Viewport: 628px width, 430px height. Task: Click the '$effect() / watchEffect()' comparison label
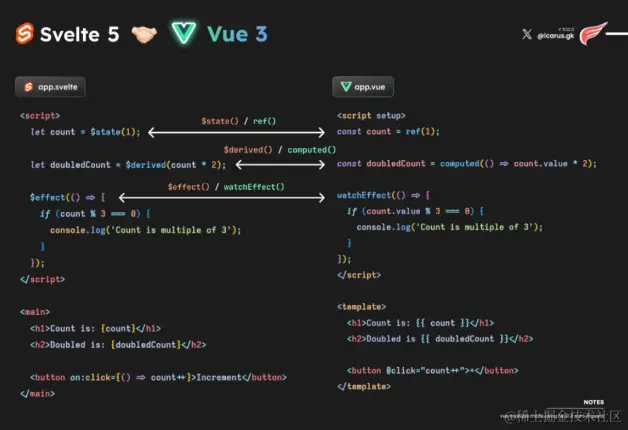pyautogui.click(x=226, y=187)
